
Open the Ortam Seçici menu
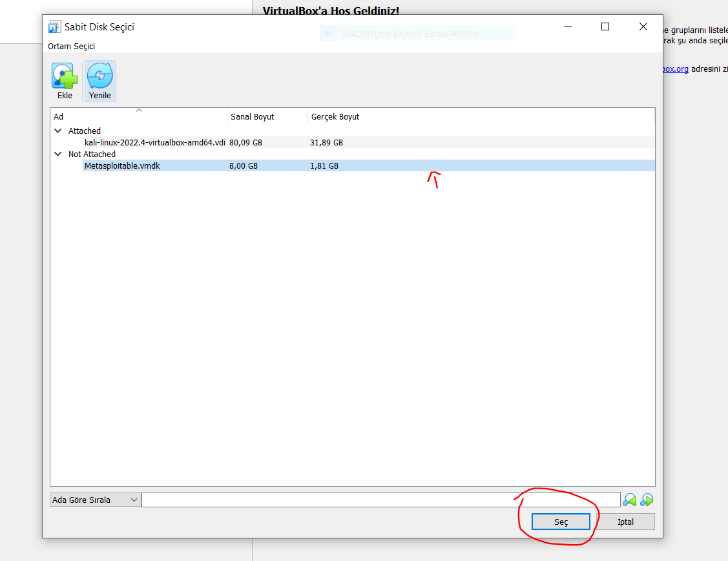coord(72,46)
